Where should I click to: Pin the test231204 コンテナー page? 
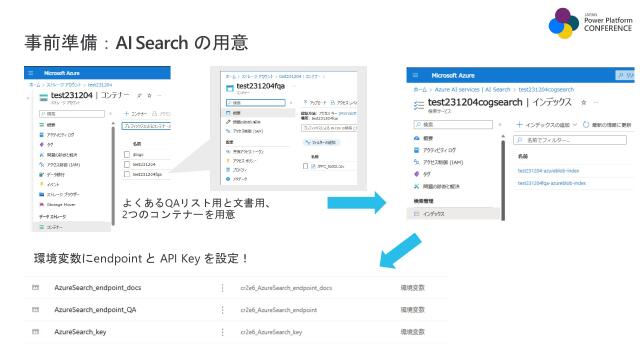139,96
